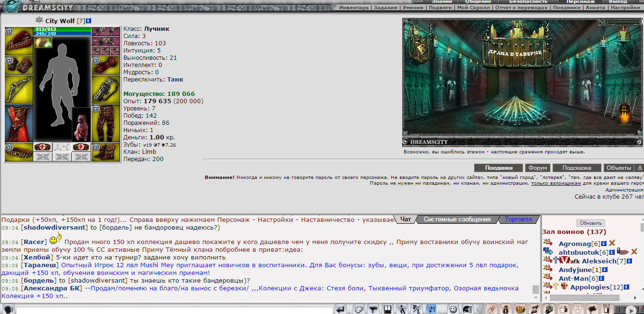The width and height of the screenshot is (644, 314).
Task: Open the Персонаж top menu
Action: tap(580, 2)
